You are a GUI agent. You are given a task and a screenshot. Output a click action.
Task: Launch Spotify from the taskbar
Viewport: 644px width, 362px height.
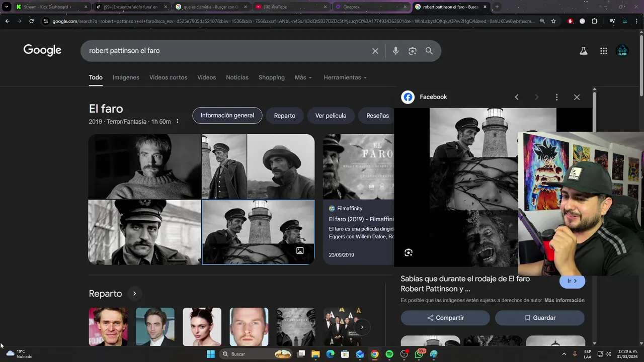pos(389,354)
